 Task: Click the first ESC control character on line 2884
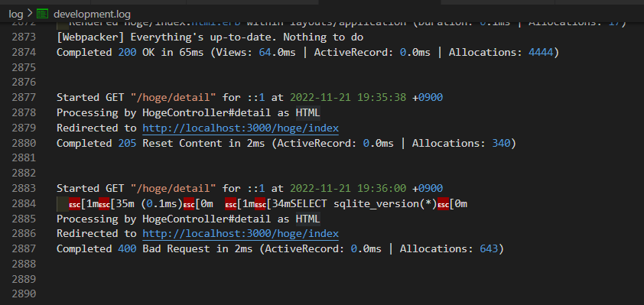(75, 203)
